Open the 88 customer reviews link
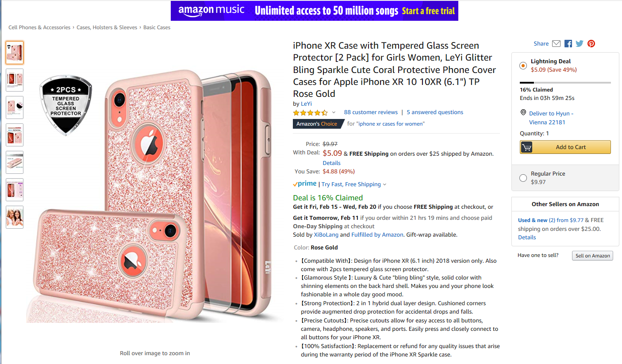The width and height of the screenshot is (622, 364). [371, 112]
